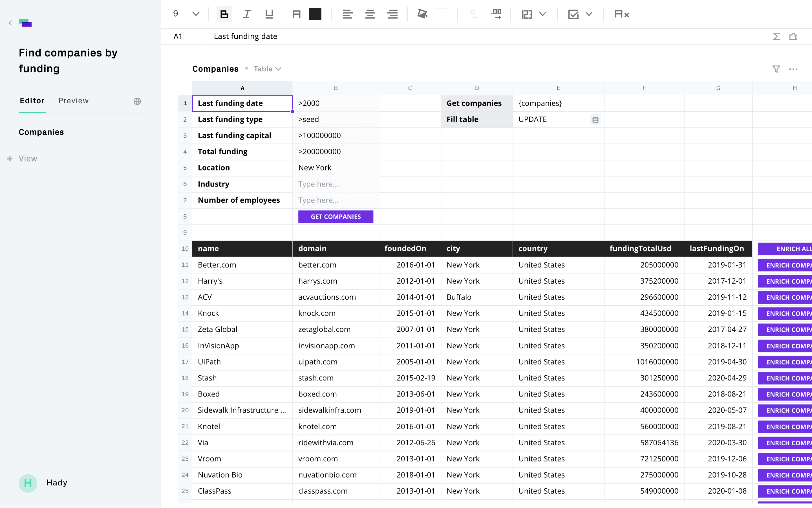This screenshot has width=812, height=508.
Task: Select the Companies view in sidebar
Action: [x=41, y=132]
